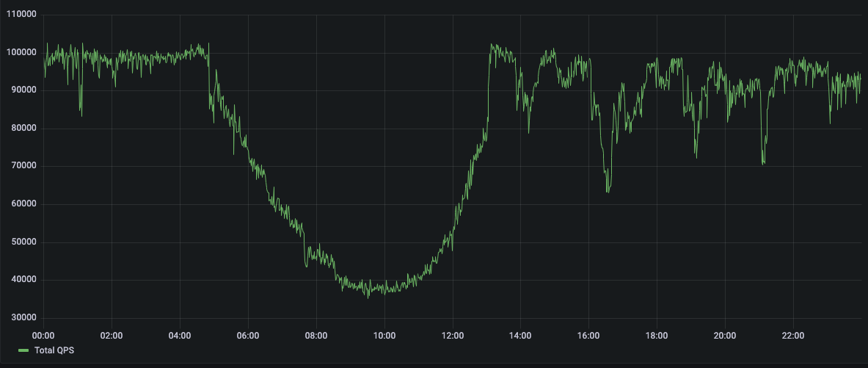Click the 00:00 time axis label

(44, 335)
